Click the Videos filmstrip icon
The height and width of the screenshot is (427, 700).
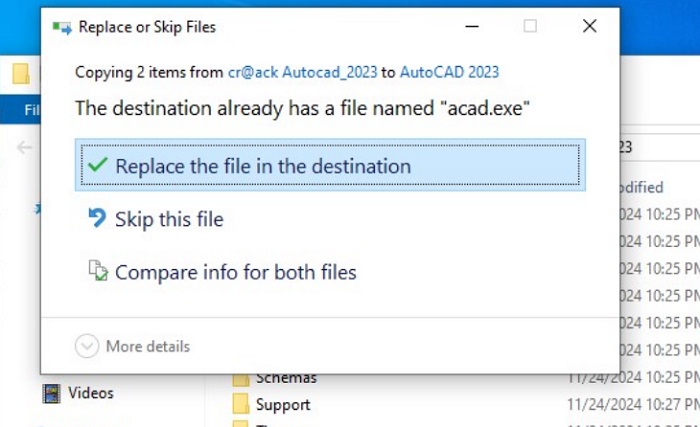click(51, 394)
